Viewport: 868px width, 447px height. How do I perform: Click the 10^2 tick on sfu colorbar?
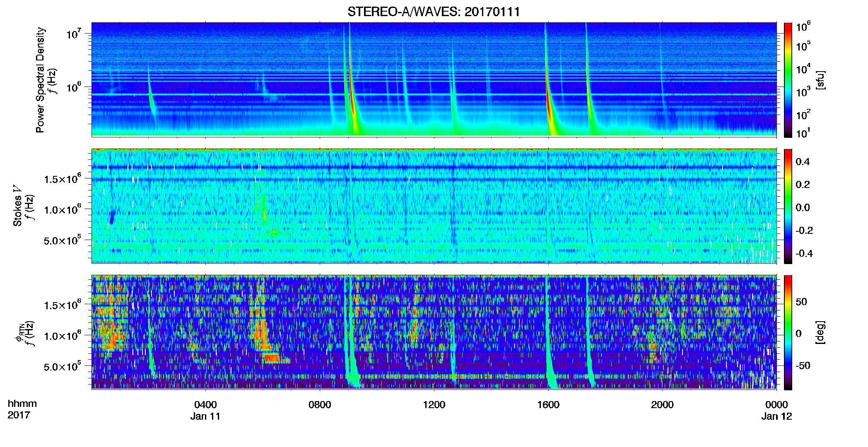tap(803, 114)
